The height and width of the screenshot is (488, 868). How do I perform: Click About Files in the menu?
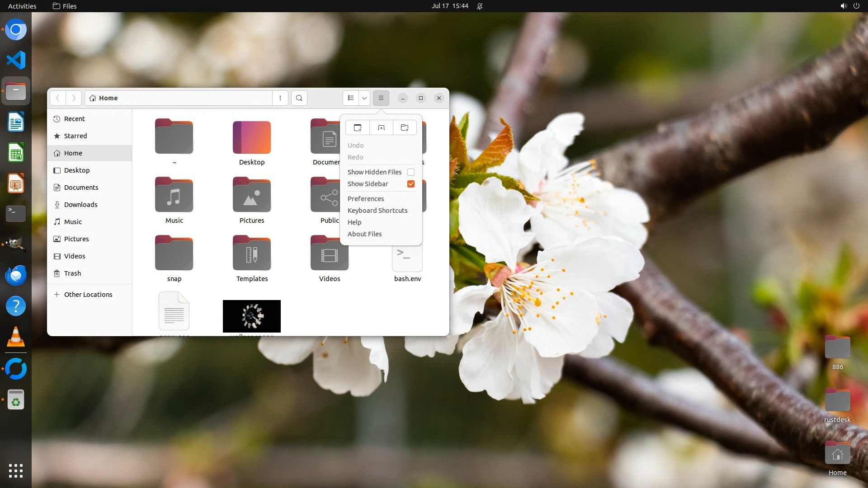coord(364,234)
